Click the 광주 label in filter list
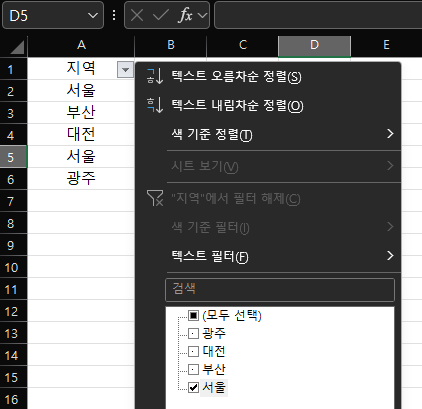The height and width of the screenshot is (409, 422). click(214, 333)
